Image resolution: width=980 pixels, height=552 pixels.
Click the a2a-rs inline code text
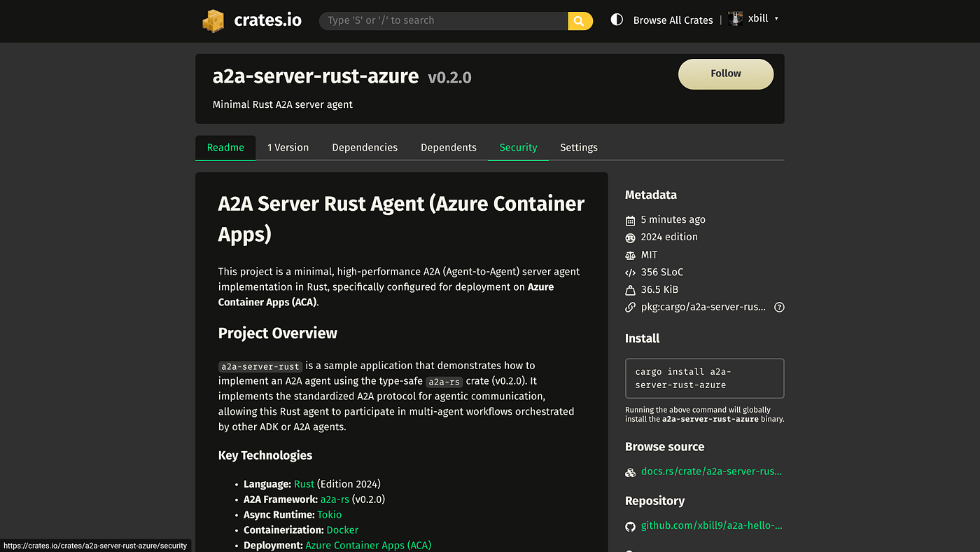click(x=444, y=382)
